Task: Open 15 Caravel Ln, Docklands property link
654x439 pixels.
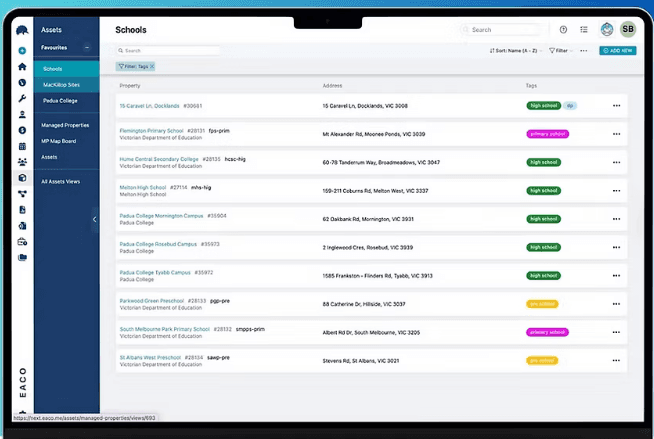Action: click(149, 106)
